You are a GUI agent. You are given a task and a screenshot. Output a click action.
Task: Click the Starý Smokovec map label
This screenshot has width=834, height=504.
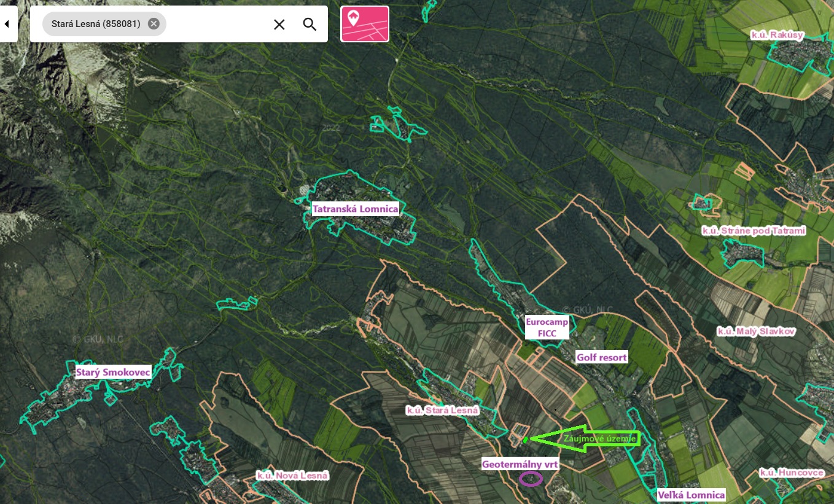pyautogui.click(x=113, y=372)
